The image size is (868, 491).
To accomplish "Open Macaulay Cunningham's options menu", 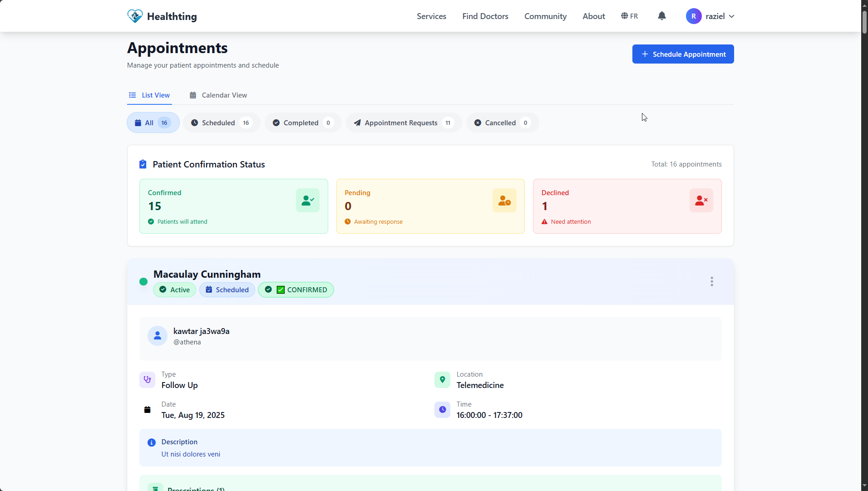I will (711, 281).
